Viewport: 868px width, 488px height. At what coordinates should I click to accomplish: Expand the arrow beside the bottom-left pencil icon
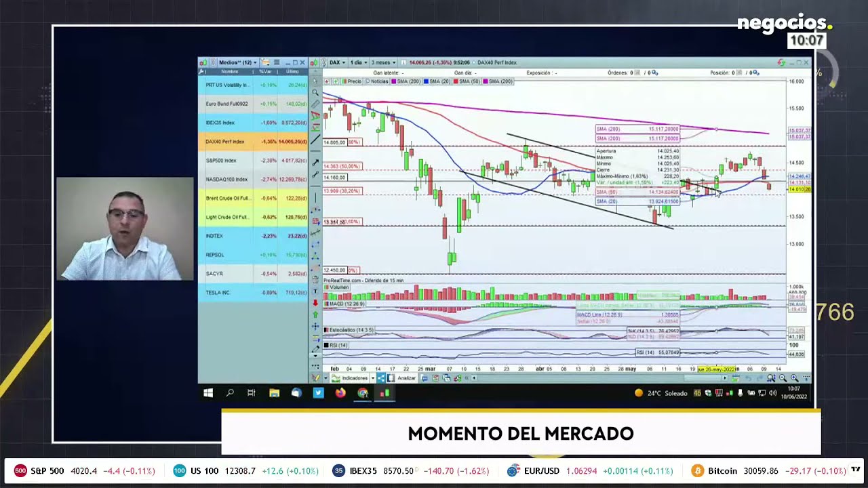325,378
